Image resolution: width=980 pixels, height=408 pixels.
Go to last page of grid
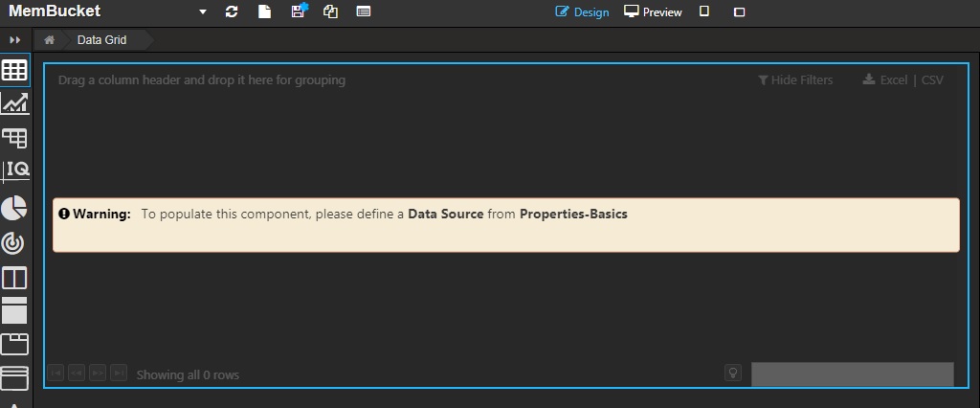coord(119,373)
